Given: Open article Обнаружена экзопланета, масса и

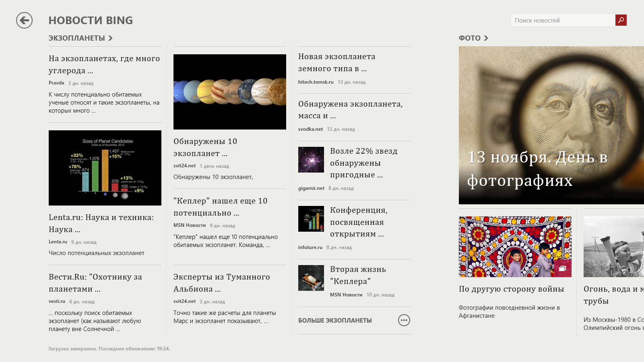Looking at the screenshot, I should [351, 109].
